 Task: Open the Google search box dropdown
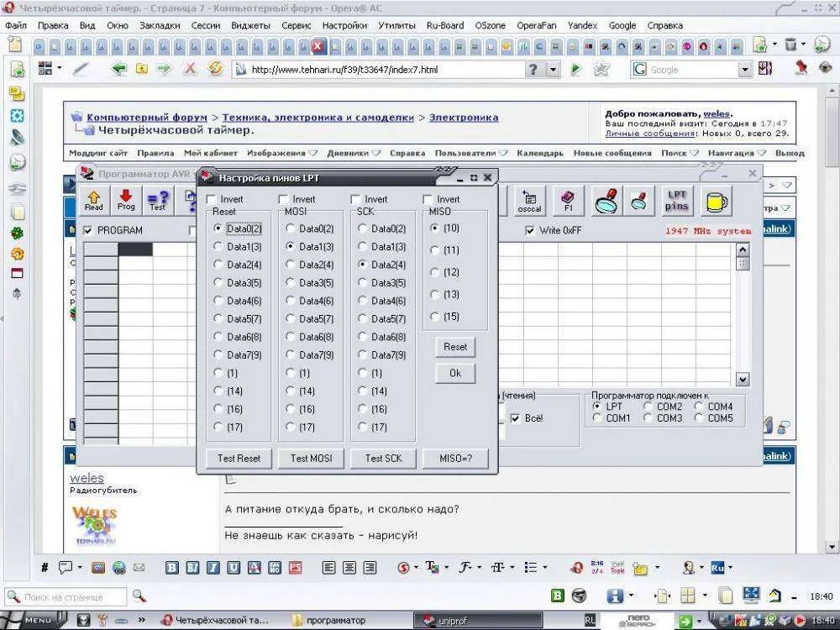[x=744, y=70]
